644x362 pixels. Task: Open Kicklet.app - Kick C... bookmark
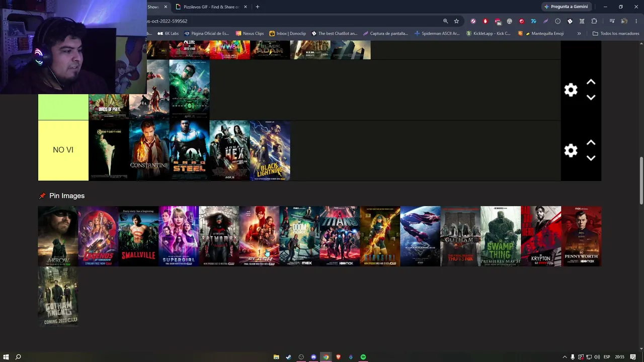tap(488, 34)
